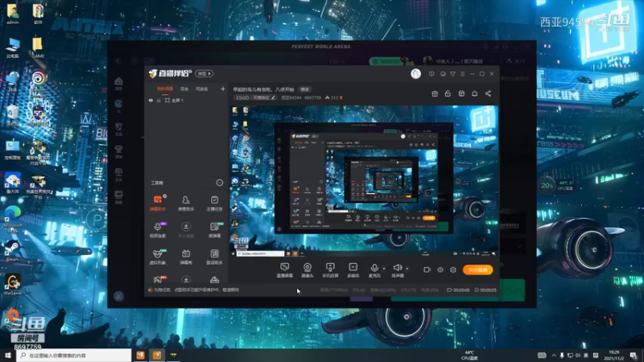Open the home icon in Perfect World Arena sidebar

tap(118, 83)
